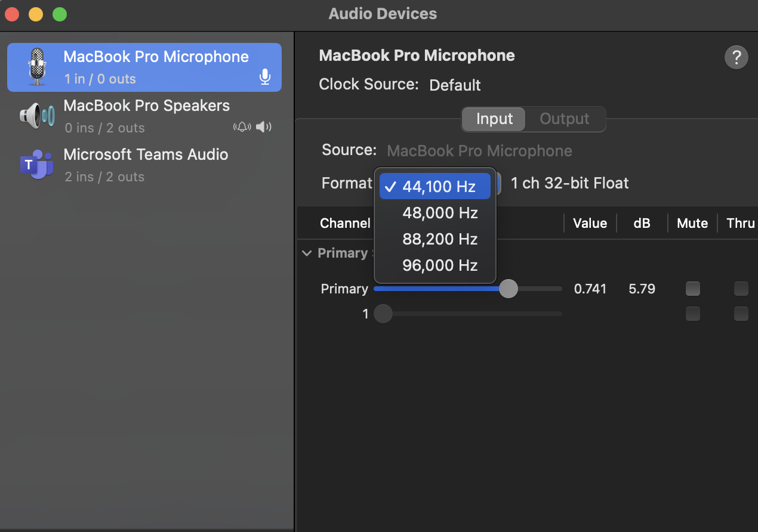
Task: Click the default output speaker badge icon
Action: point(263,127)
